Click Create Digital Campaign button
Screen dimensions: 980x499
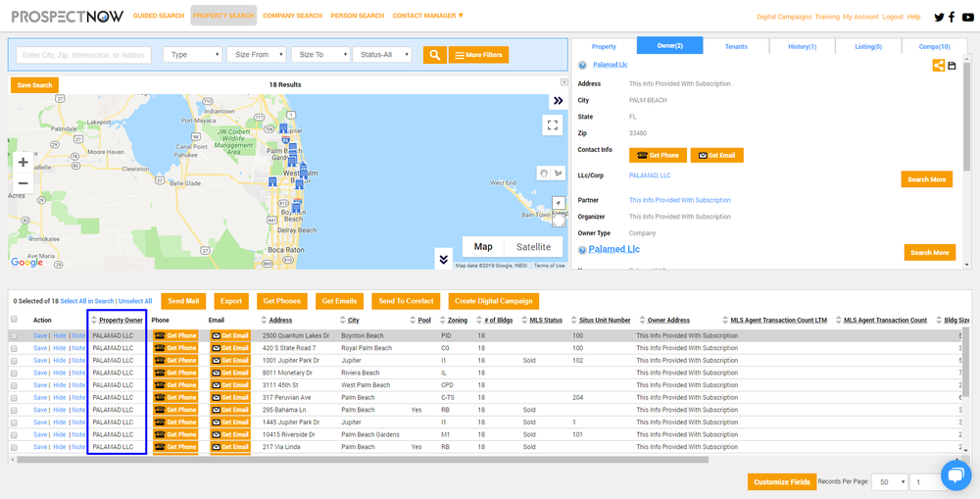click(x=494, y=301)
